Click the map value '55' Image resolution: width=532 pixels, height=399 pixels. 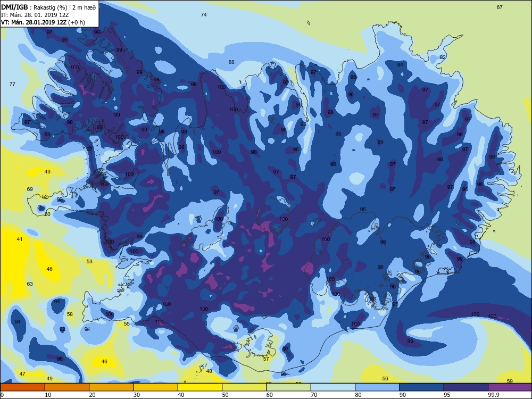[127, 324]
